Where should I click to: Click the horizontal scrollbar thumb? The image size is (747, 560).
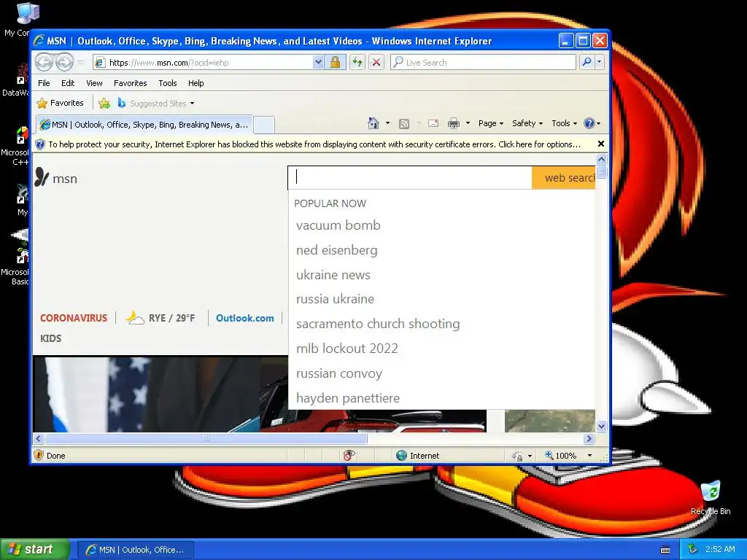(x=206, y=438)
